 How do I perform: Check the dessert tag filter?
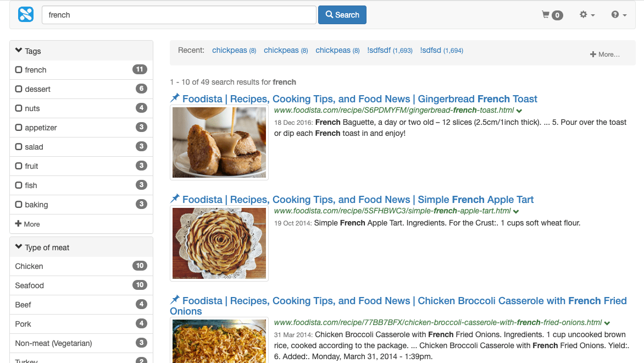click(19, 89)
